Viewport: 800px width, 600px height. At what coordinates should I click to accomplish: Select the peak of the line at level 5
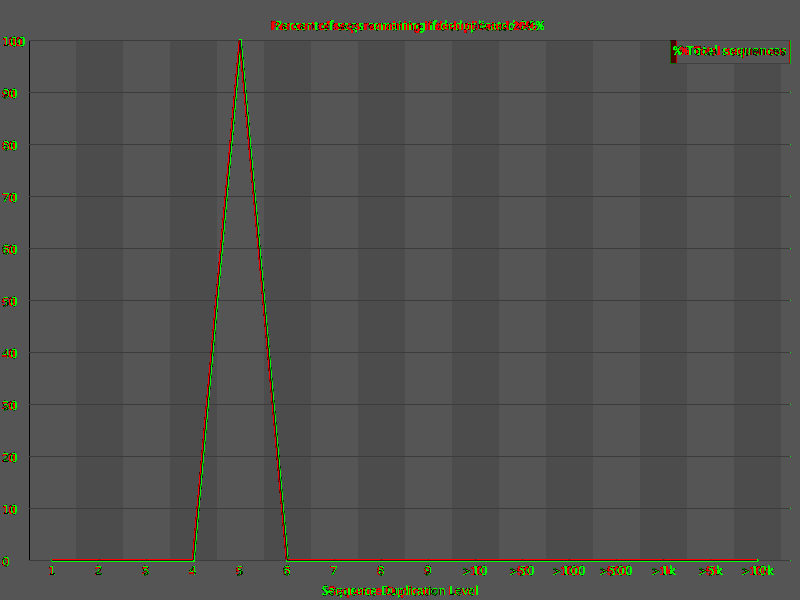(x=240, y=41)
